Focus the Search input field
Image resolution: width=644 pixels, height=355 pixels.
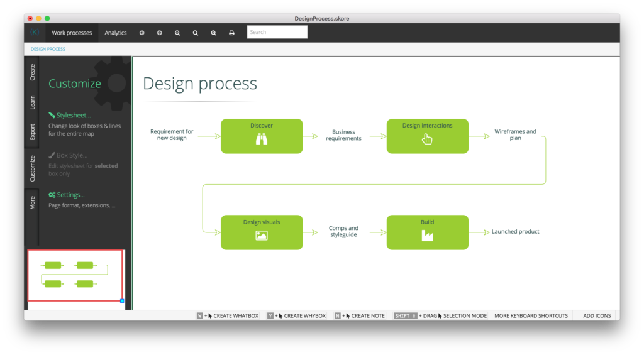pyautogui.click(x=277, y=32)
